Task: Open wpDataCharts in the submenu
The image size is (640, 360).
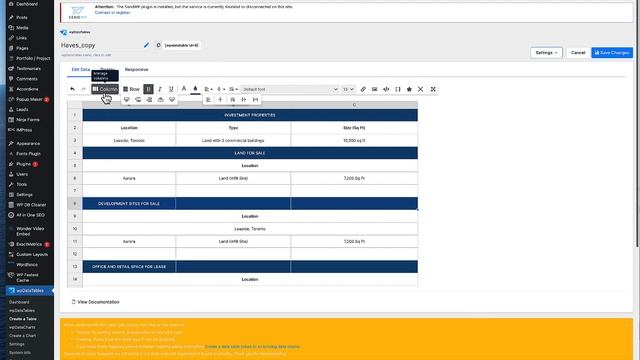Action: pyautogui.click(x=22, y=327)
